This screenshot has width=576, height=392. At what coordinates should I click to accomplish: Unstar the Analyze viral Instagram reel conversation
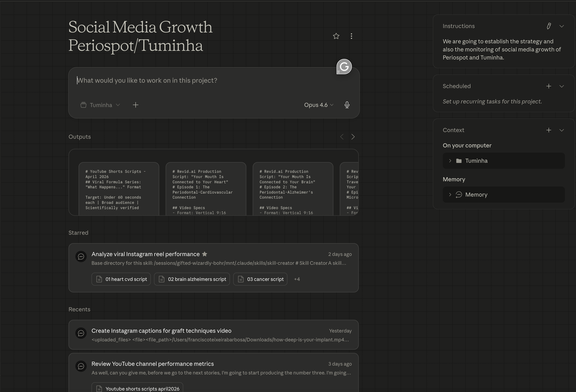205,254
